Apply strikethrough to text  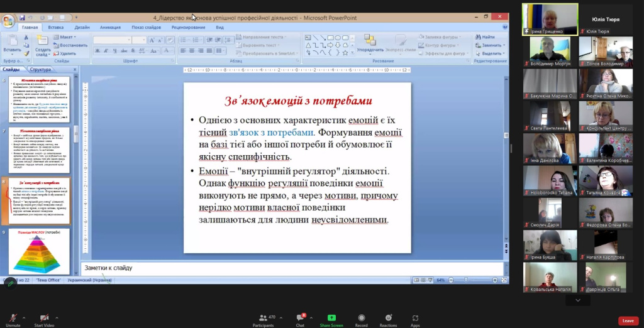124,51
